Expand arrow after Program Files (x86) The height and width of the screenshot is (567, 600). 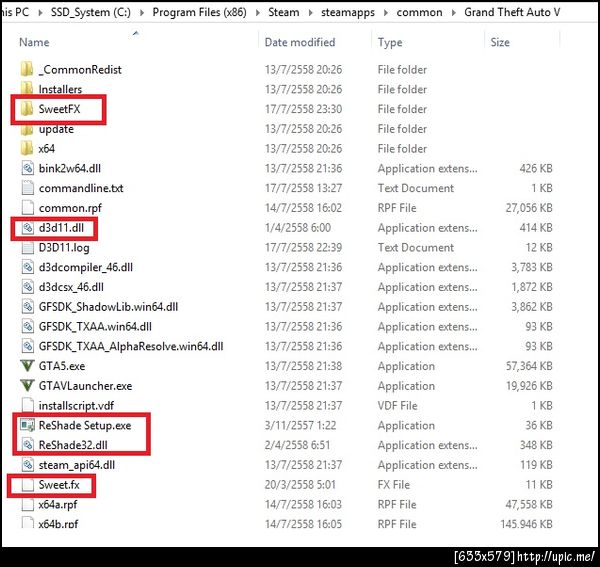pos(258,13)
